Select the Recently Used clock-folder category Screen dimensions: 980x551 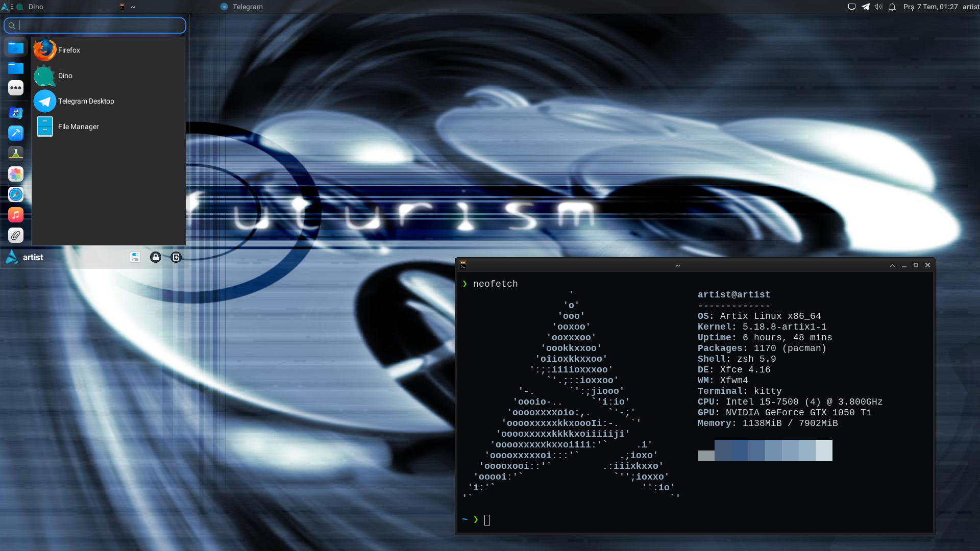click(x=16, y=68)
